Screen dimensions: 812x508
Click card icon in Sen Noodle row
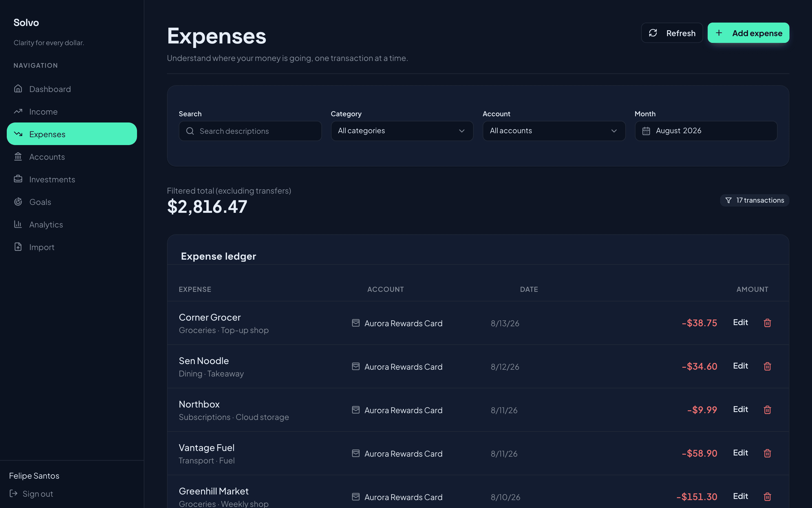(356, 366)
